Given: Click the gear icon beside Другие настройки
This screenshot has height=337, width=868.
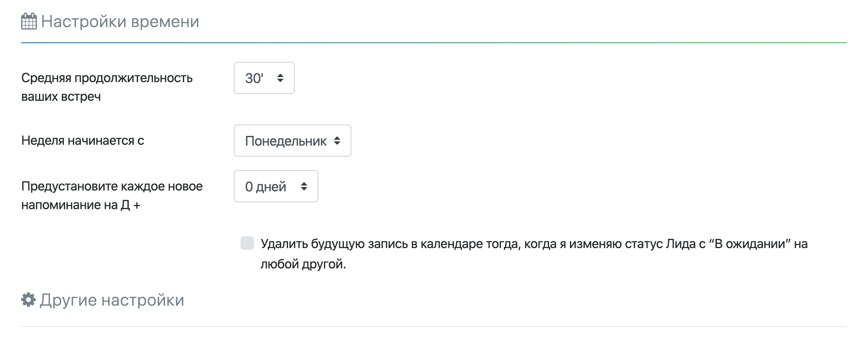Looking at the screenshot, I should click(x=28, y=300).
